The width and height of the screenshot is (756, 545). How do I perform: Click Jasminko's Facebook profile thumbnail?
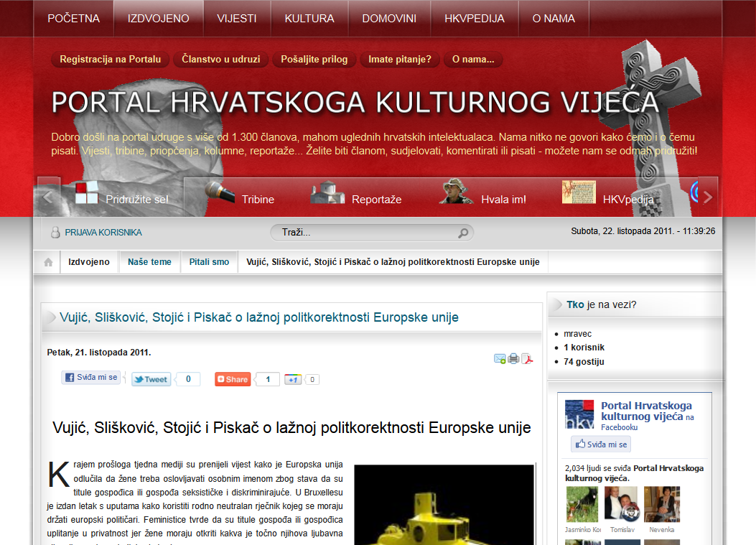pos(582,504)
